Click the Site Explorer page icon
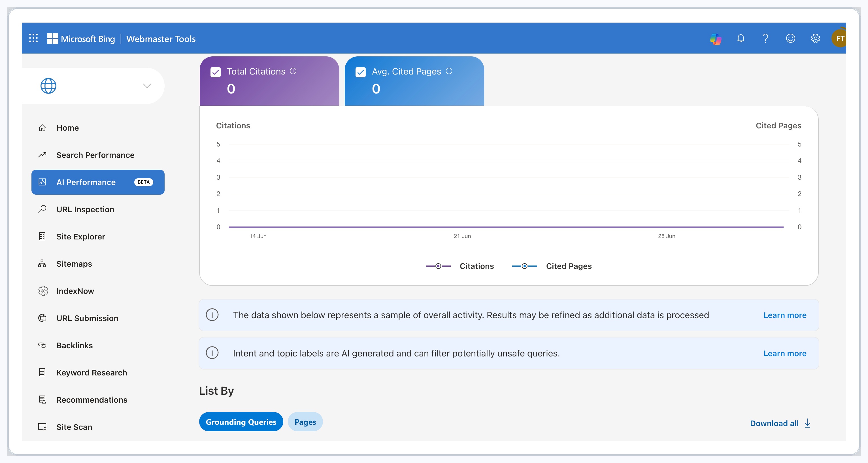868x463 pixels. [42, 237]
